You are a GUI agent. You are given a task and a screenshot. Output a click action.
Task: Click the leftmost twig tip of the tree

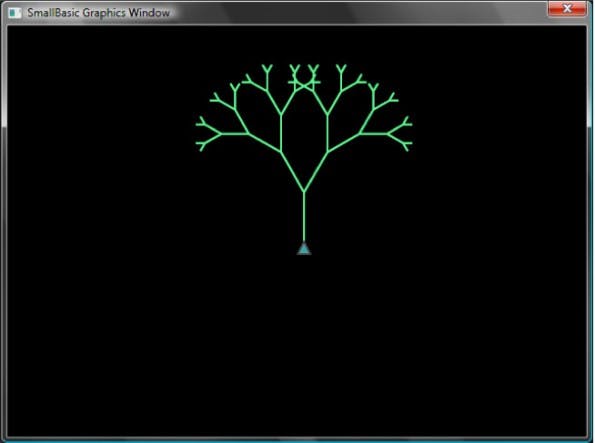coord(197,124)
